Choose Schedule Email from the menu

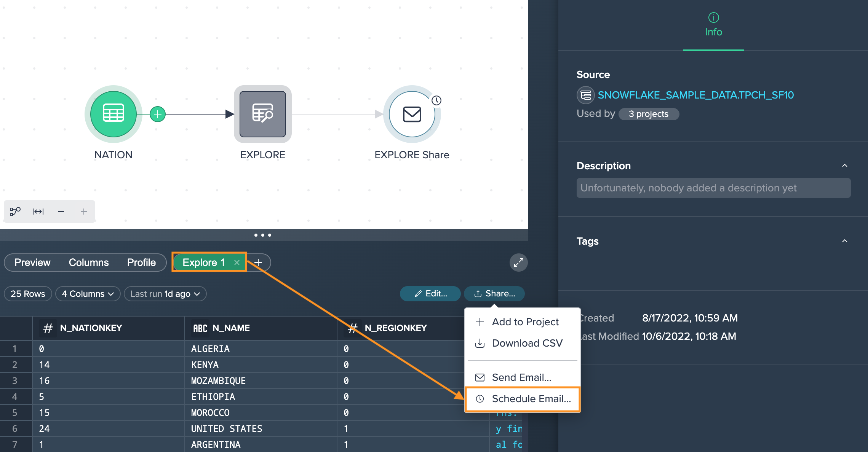click(x=531, y=398)
